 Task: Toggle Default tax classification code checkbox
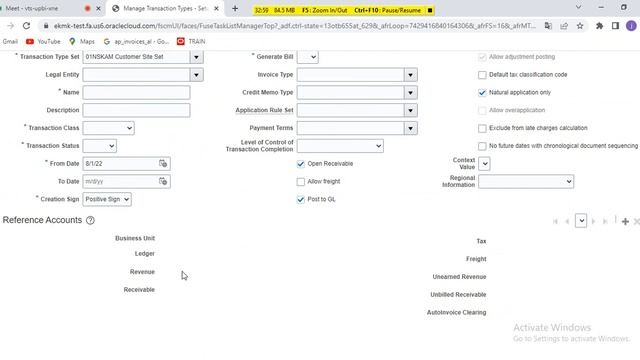[482, 75]
